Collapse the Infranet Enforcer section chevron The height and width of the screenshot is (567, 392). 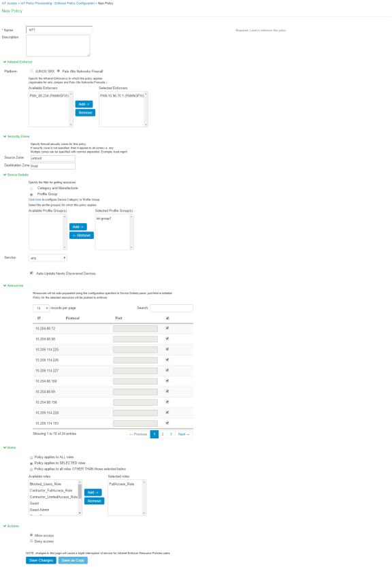point(5,62)
